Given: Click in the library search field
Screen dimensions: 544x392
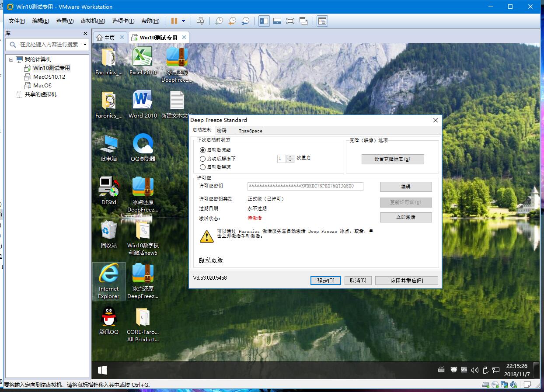Looking at the screenshot, I should click(49, 44).
